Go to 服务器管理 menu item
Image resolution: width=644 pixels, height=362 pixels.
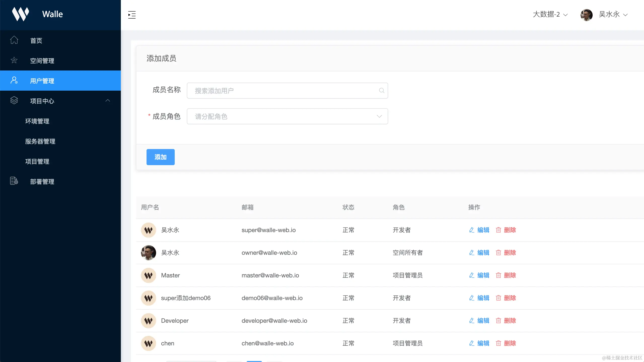point(40,141)
